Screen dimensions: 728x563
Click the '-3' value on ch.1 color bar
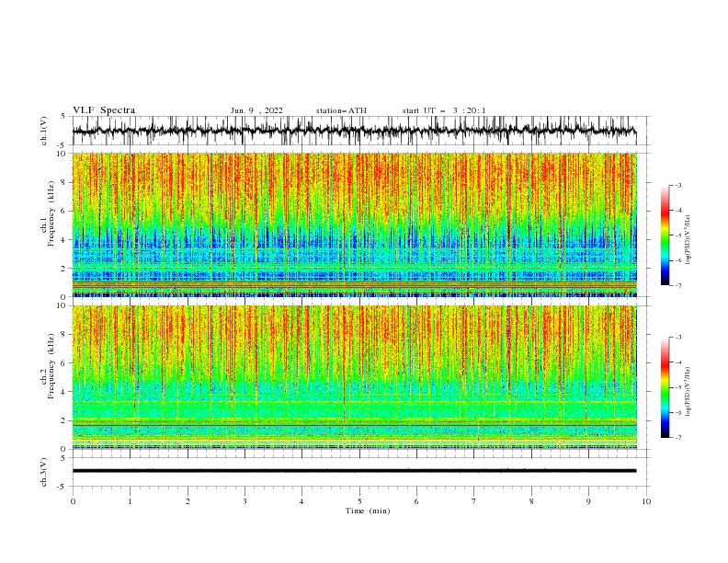(x=677, y=185)
